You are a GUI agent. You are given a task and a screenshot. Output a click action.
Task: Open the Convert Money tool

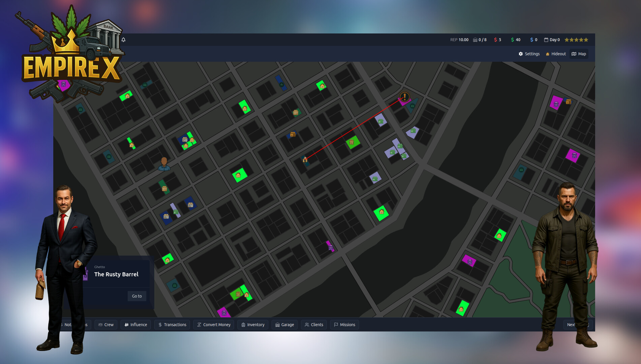(214, 325)
